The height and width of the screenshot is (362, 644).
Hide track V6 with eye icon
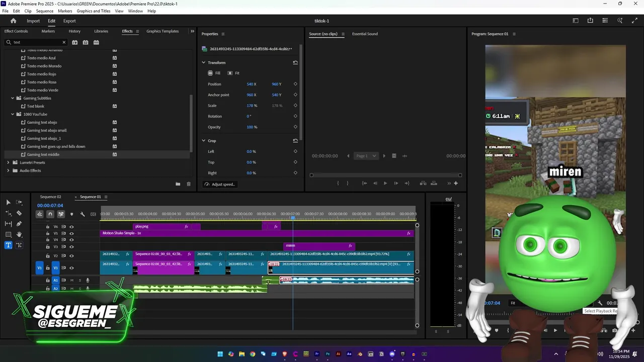pos(71,227)
